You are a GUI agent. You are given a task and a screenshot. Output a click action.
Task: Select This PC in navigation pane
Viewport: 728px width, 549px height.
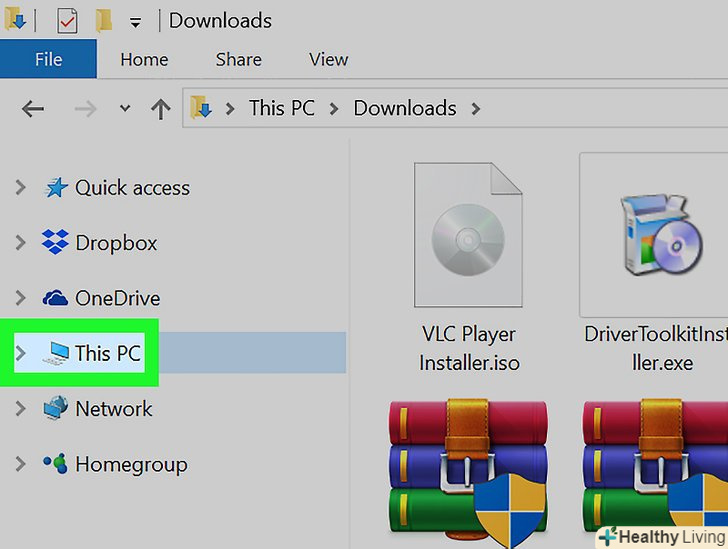[108, 353]
